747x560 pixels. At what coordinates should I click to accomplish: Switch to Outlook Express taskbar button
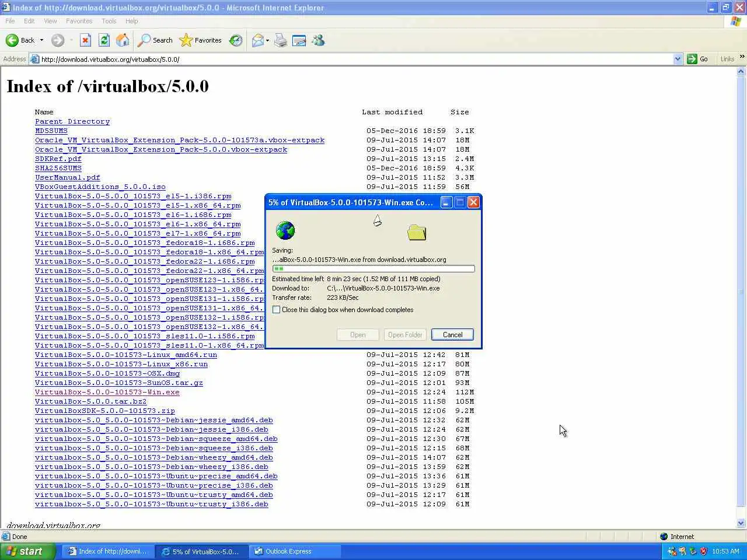295,551
